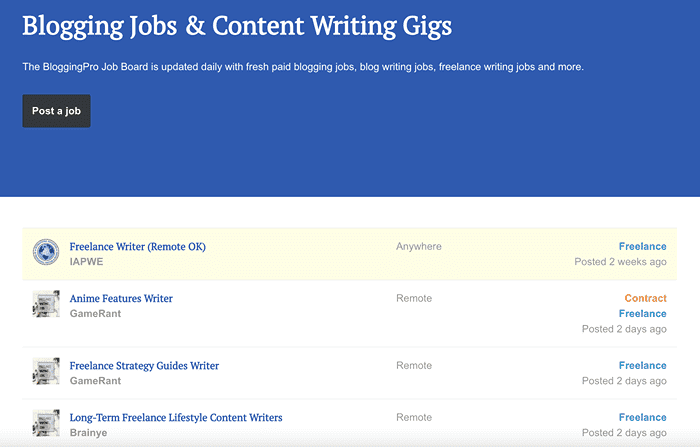
Task: Click the Anywhere location text
Action: [x=418, y=246]
